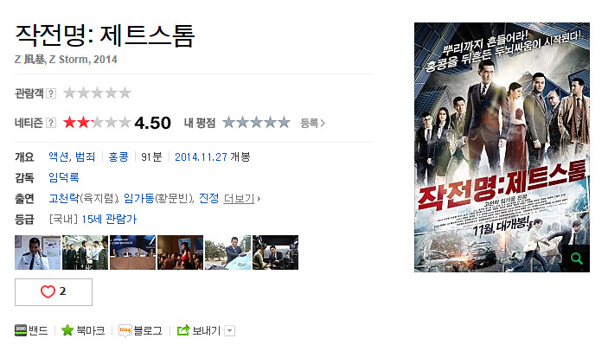Open the dropdown arrow beside 보내기
Image resolution: width=608 pixels, height=364 pixels.
[229, 330]
